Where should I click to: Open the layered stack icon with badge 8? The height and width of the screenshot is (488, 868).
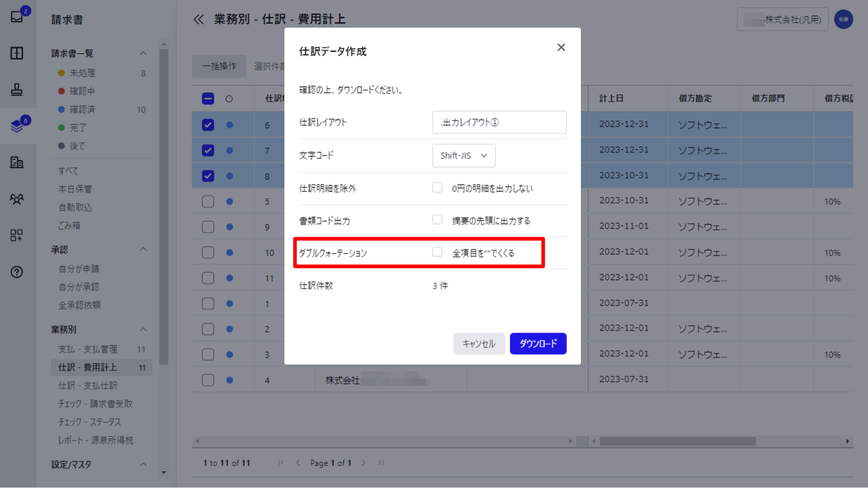(17, 126)
